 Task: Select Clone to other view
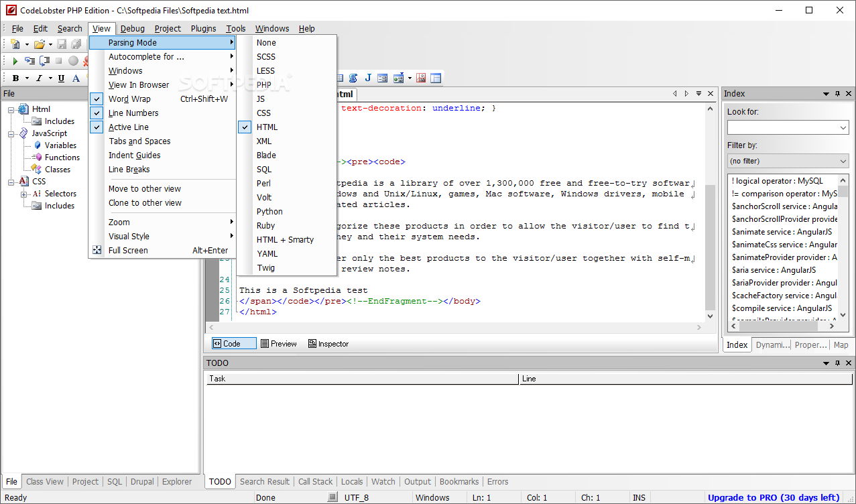pyautogui.click(x=163, y=203)
